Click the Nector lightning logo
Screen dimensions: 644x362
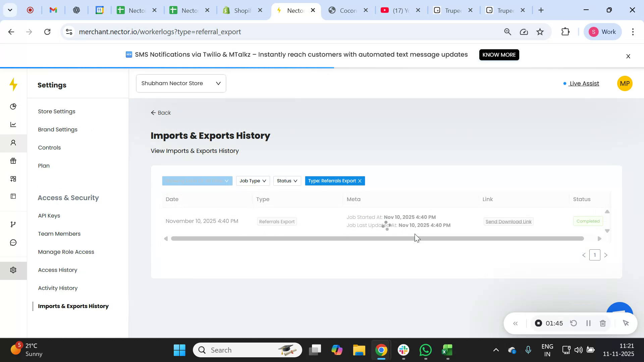tap(13, 84)
